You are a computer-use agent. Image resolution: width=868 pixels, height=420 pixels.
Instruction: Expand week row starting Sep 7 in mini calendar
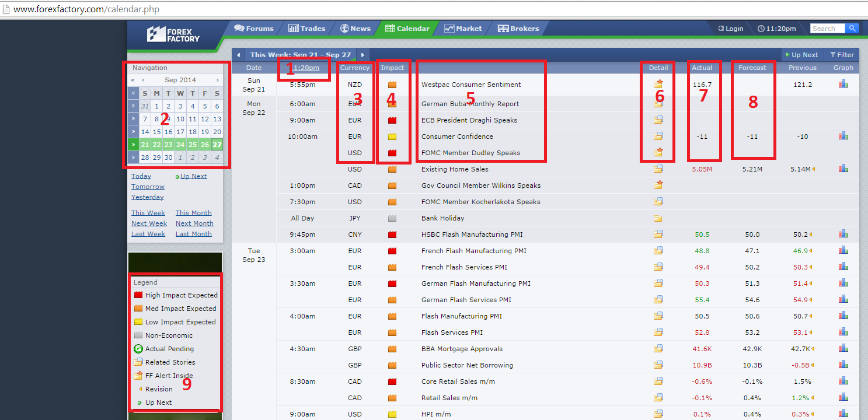point(133,119)
